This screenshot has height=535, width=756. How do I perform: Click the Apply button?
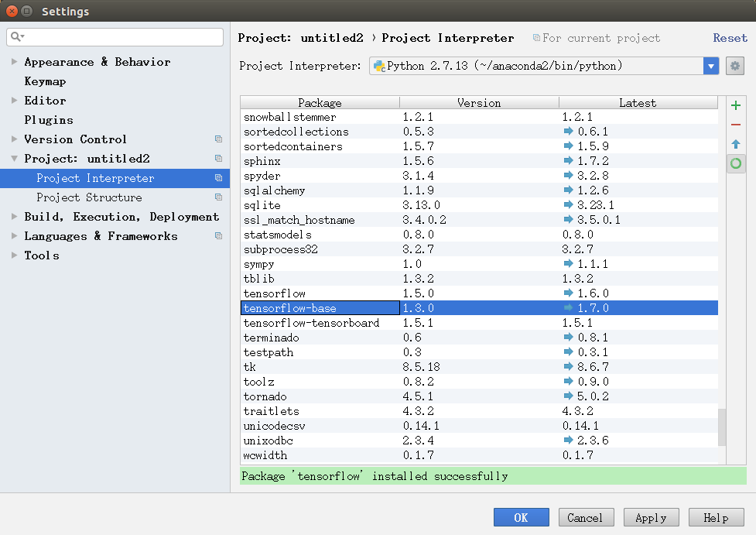click(x=651, y=518)
